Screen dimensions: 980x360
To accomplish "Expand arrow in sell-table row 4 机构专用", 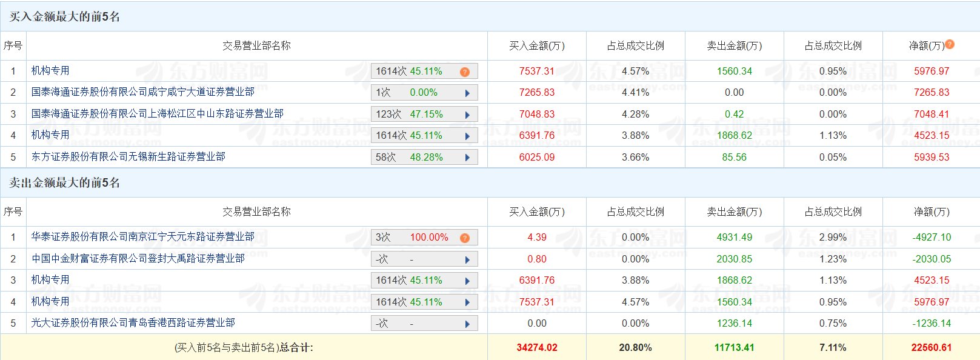I will click(x=467, y=303).
